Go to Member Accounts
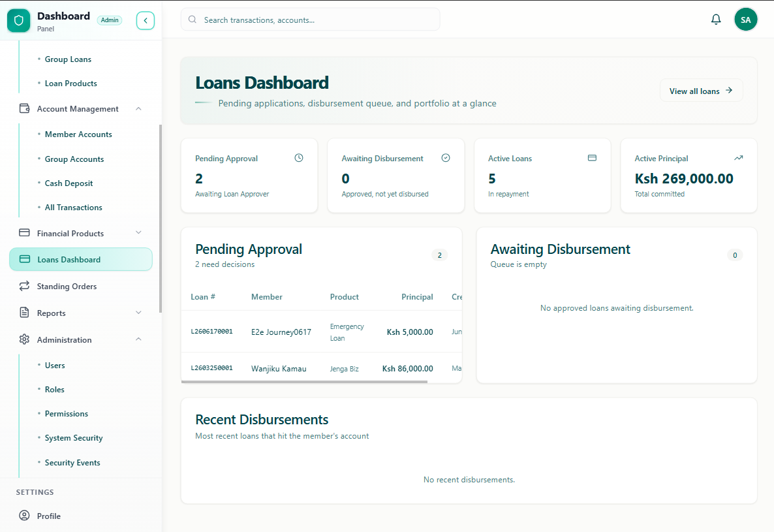This screenshot has width=774, height=532. [x=78, y=134]
